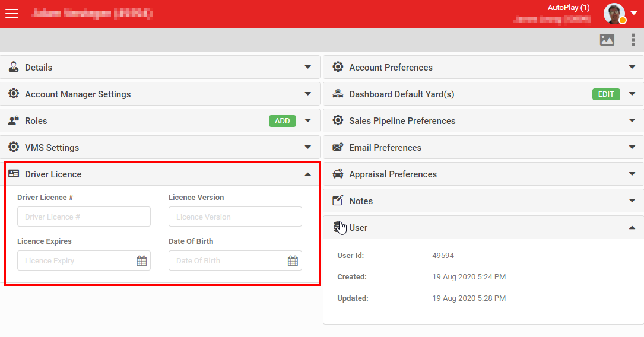The width and height of the screenshot is (644, 337).
Task: Expand the Roles panel arrow
Action: click(x=307, y=120)
